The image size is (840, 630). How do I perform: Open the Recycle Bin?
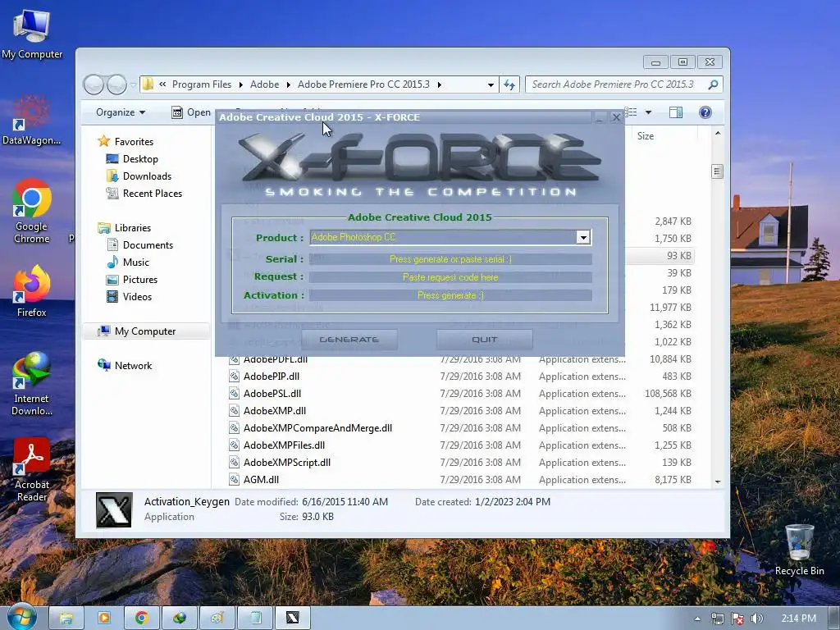click(x=799, y=550)
